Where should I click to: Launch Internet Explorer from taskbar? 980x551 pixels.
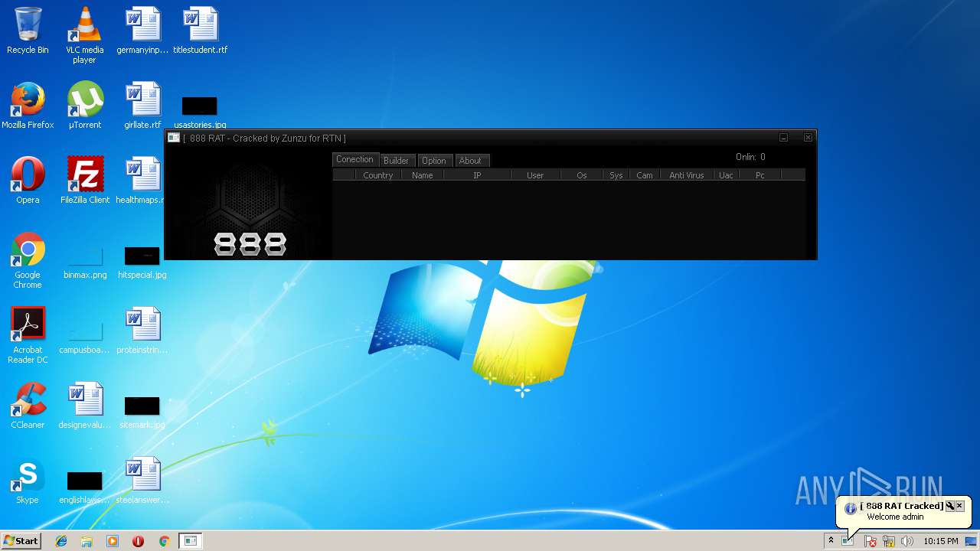point(61,541)
